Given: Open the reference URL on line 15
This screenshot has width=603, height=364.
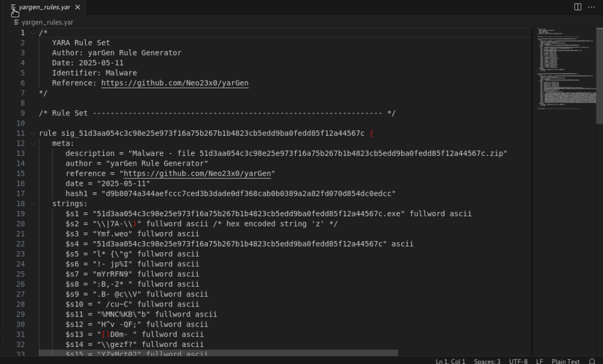Looking at the screenshot, I should pyautogui.click(x=197, y=173).
